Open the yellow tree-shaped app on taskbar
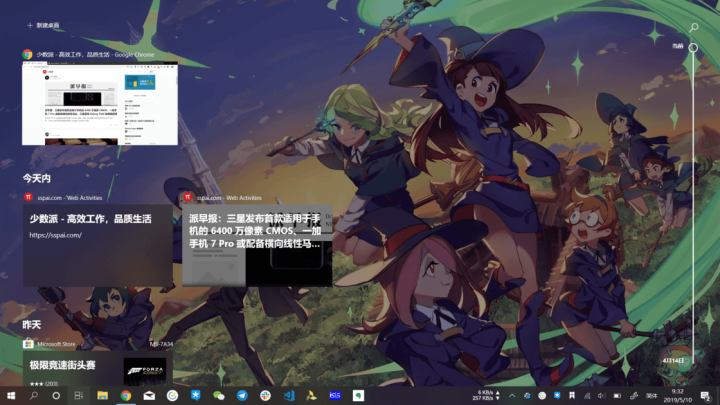This screenshot has width=720, height=405. (312, 395)
